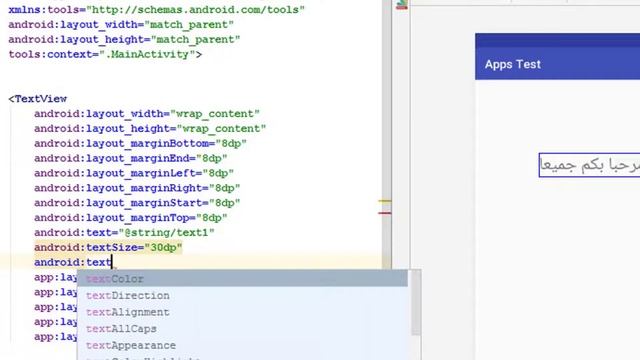The width and height of the screenshot is (640, 360).
Task: Click the layout_marginStart="8dp" attribute
Action: pos(137,203)
